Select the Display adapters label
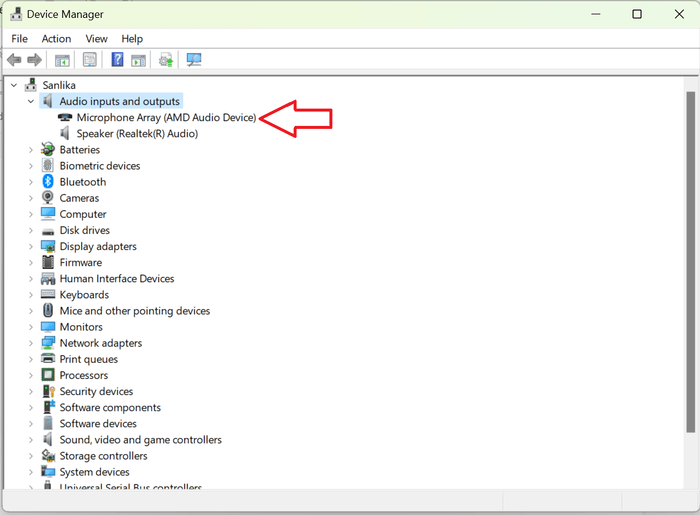The height and width of the screenshot is (515, 700). coord(98,246)
